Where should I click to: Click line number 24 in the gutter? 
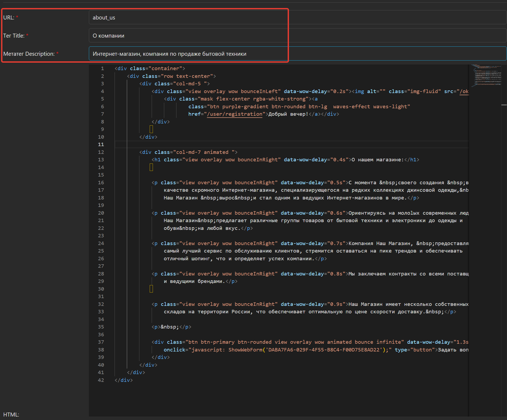click(101, 243)
